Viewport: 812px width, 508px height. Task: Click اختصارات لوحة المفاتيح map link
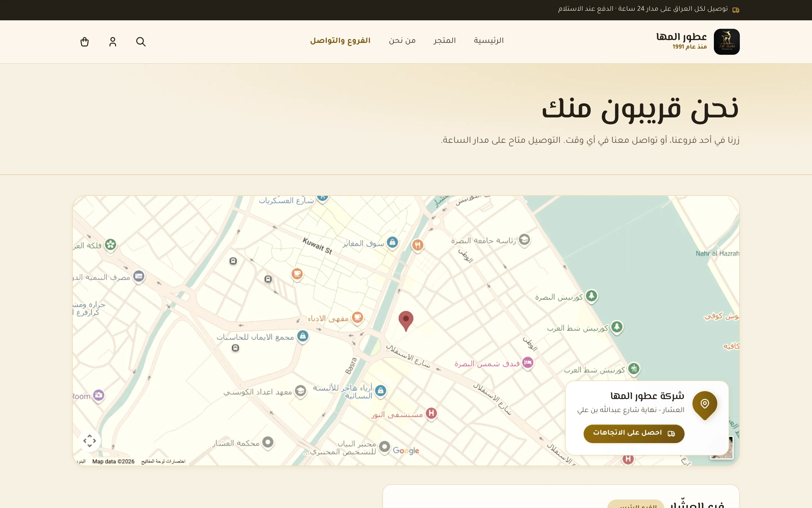coord(163,461)
